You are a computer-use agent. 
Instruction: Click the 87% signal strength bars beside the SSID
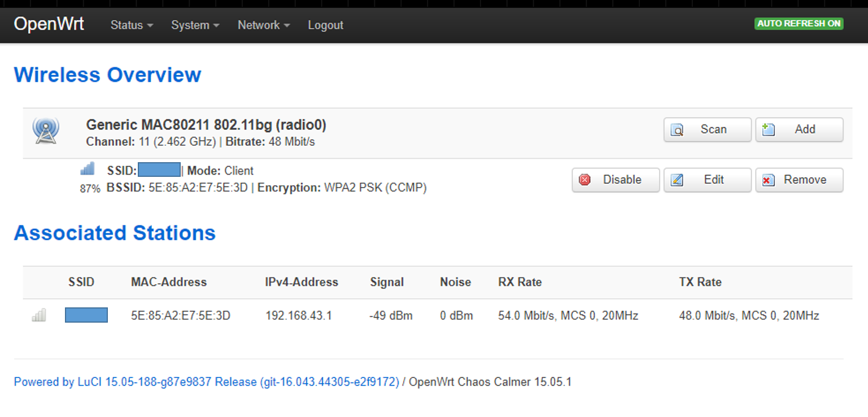pos(87,168)
